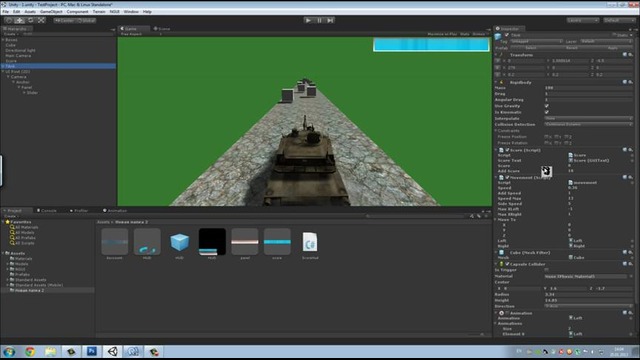This screenshot has height=360, width=640.
Task: Open the Layers dropdown
Action: (x=583, y=20)
